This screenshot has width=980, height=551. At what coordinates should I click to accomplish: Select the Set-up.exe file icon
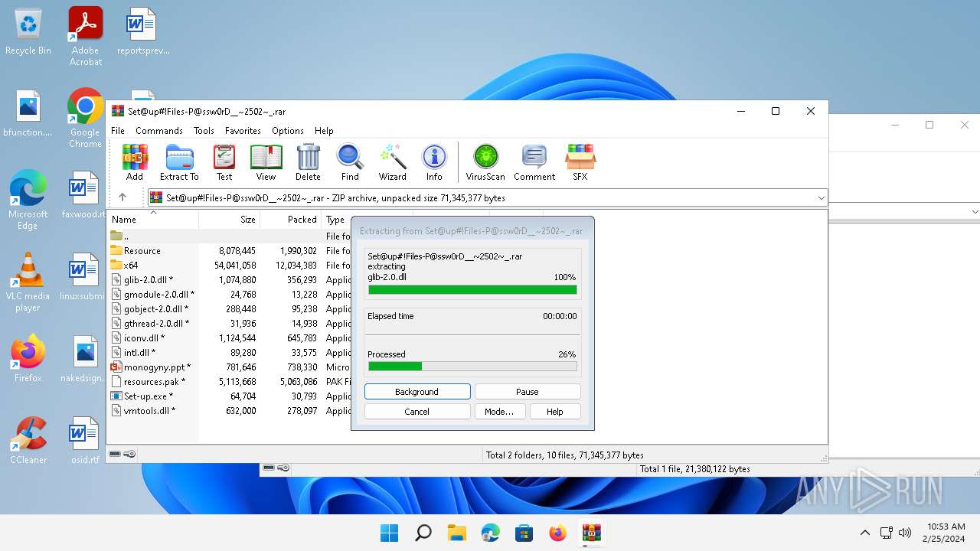pyautogui.click(x=116, y=396)
